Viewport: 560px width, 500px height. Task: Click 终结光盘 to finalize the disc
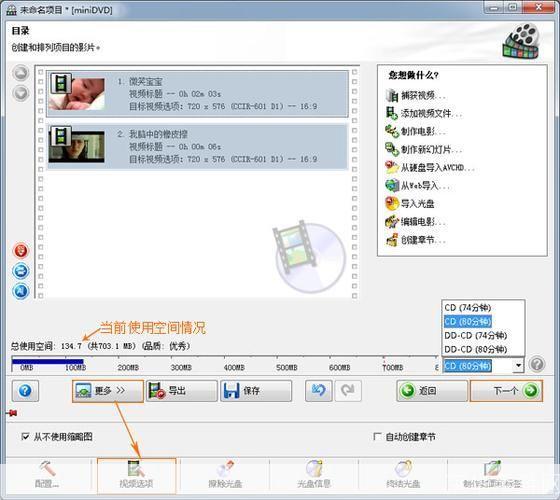coord(403,474)
